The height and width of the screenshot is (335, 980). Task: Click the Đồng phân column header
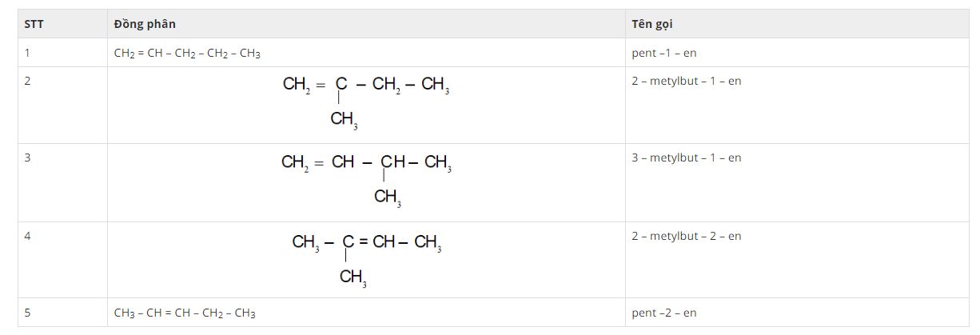point(144,24)
